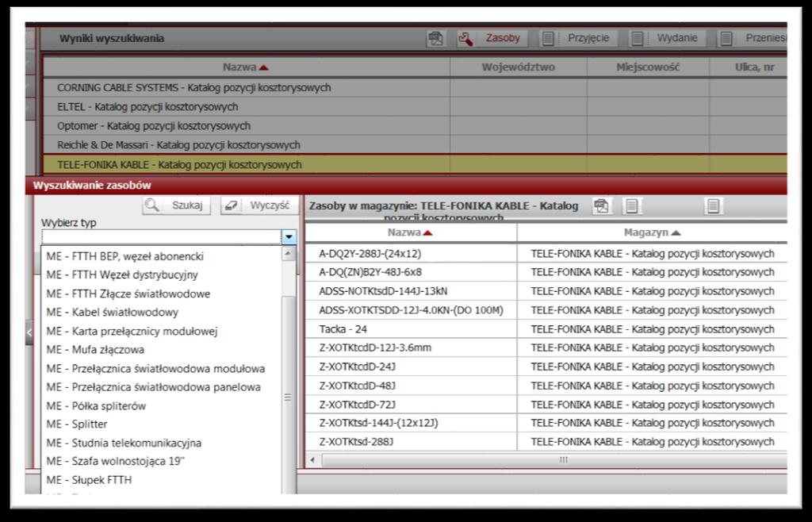
Task: Select the ELTEL catalog row
Action: point(415,106)
